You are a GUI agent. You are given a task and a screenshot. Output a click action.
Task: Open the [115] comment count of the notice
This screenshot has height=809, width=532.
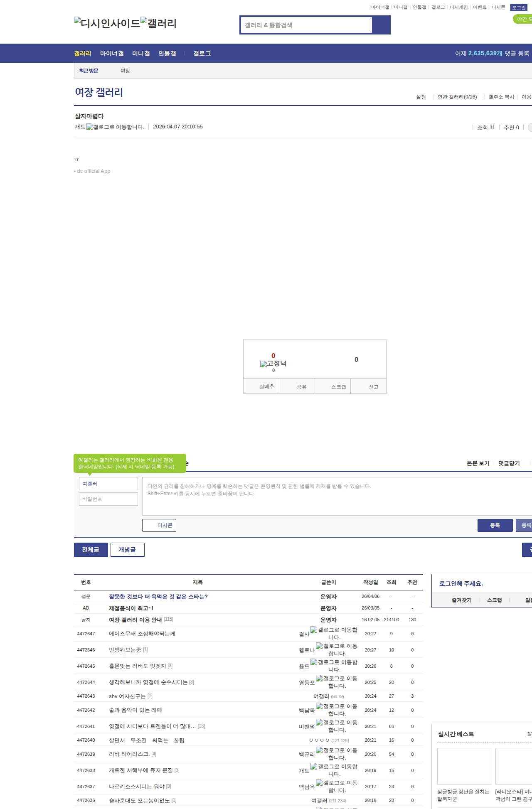tap(168, 619)
